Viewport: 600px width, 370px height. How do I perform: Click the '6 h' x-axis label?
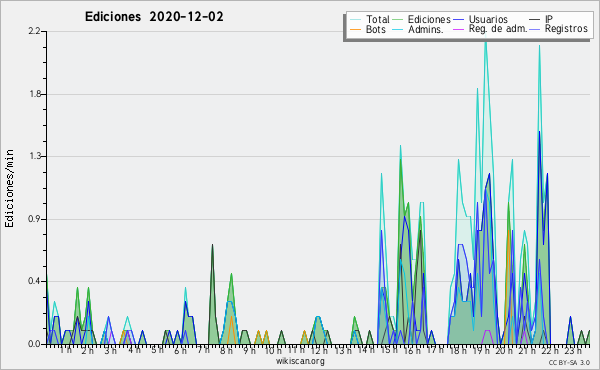pyautogui.click(x=180, y=351)
